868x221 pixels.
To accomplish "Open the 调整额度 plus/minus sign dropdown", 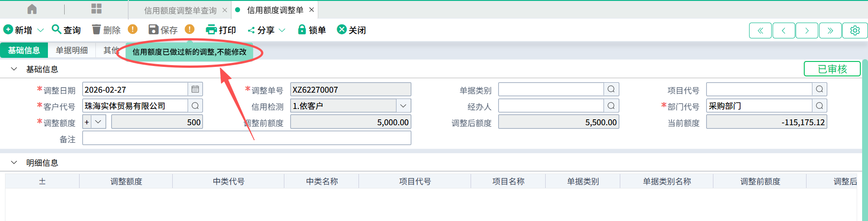I will pyautogui.click(x=98, y=122).
